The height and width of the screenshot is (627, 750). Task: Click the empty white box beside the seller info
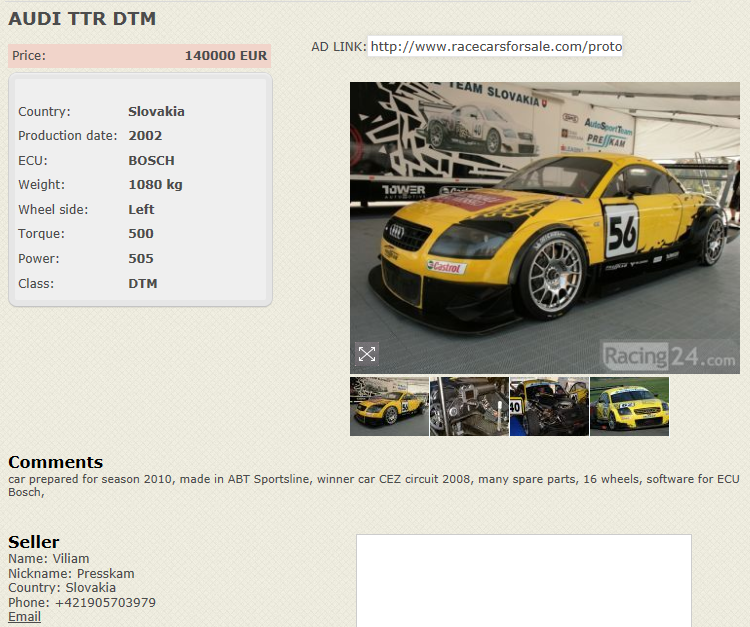[524, 580]
